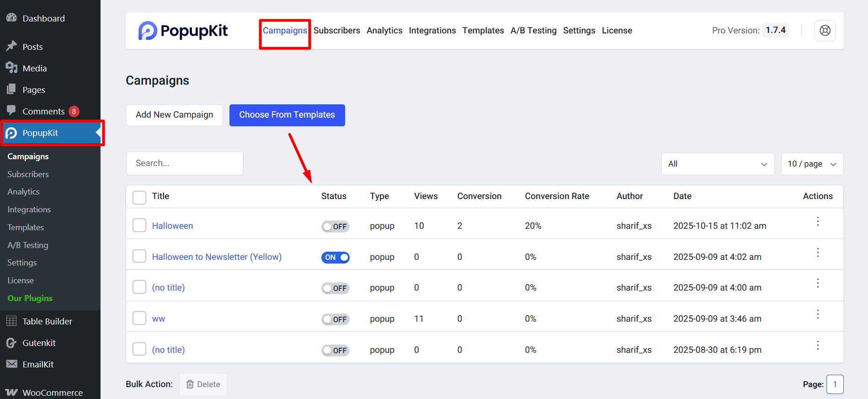Click Choose From Templates button

click(287, 115)
